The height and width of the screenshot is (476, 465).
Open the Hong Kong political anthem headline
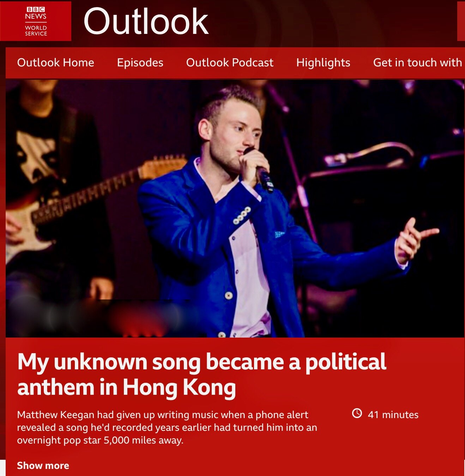pyautogui.click(x=201, y=375)
